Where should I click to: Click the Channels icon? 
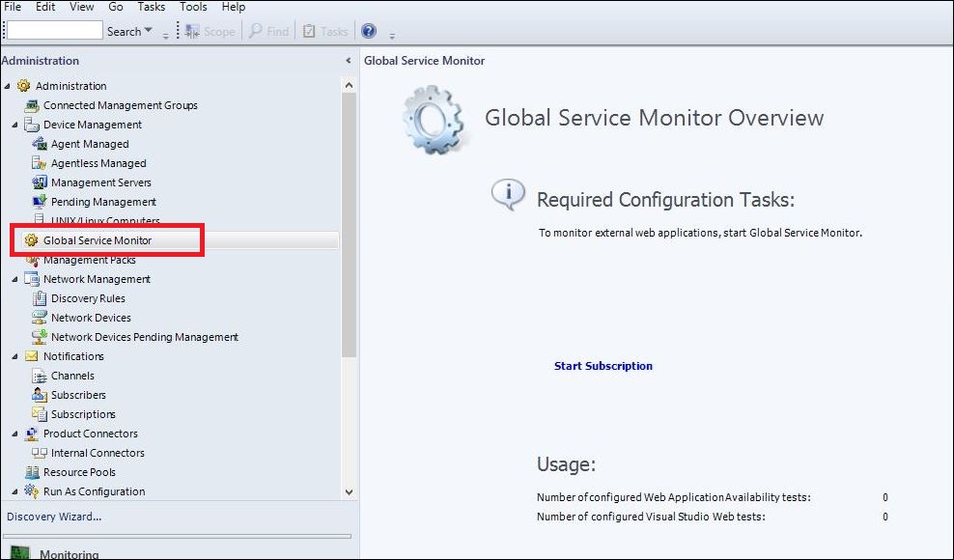[39, 376]
